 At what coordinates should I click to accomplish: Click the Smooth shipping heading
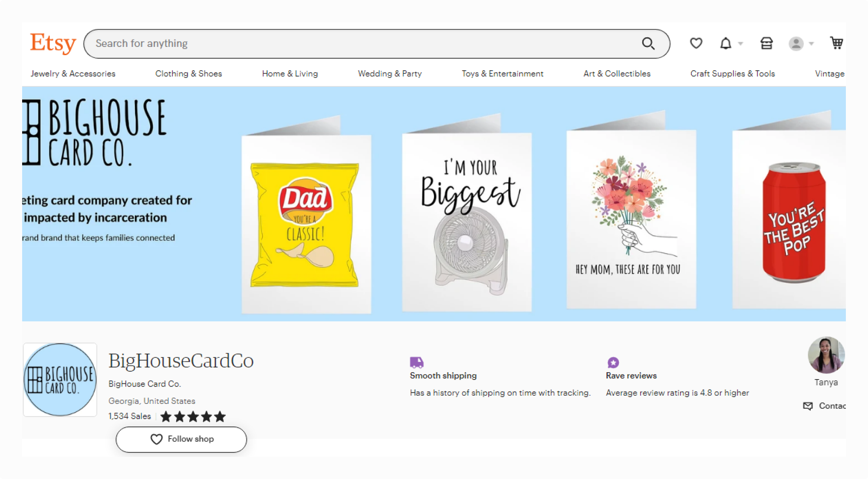pyautogui.click(x=443, y=376)
